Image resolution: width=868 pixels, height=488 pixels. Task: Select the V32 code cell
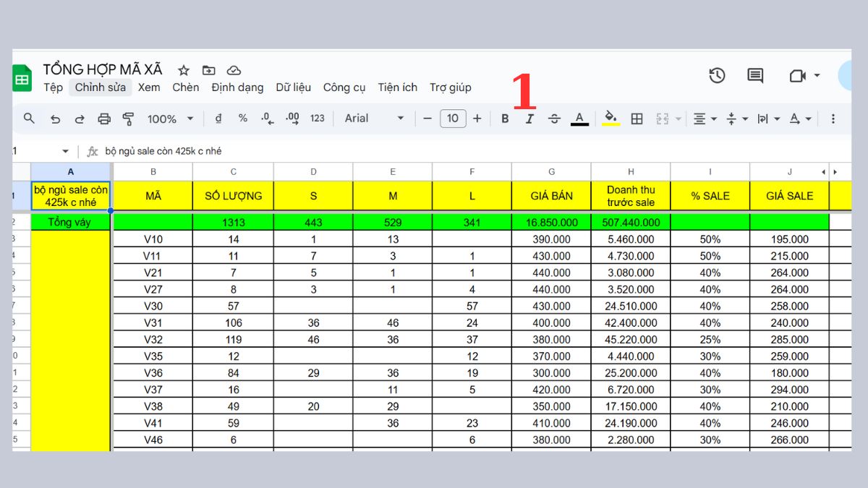point(153,340)
